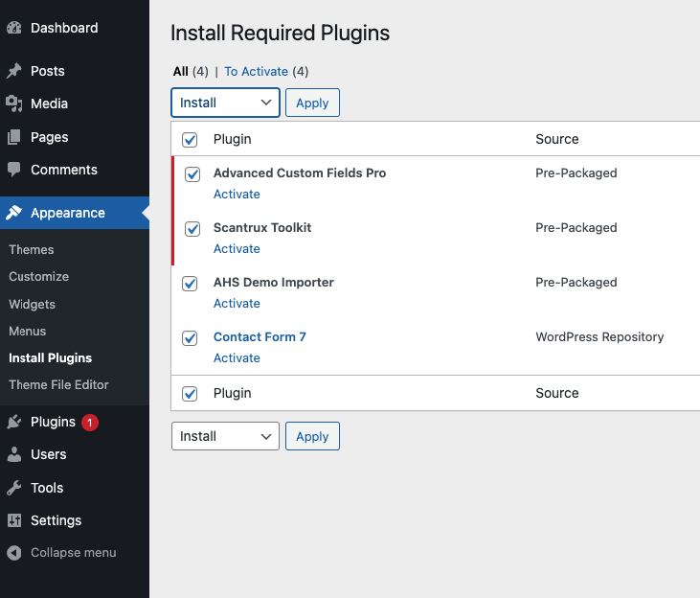Open the top Install bulk action dropdown
The height and width of the screenshot is (598, 700).
pos(225,103)
